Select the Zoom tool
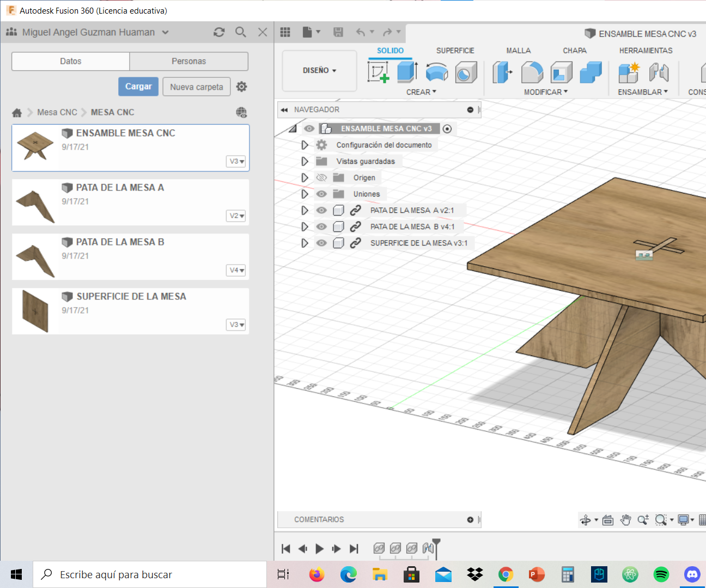 pos(643,520)
